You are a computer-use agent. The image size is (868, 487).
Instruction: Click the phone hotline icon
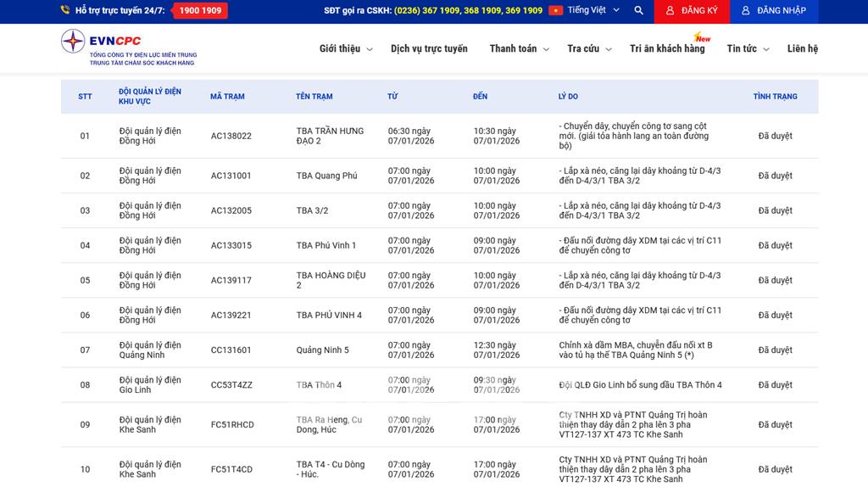pos(65,11)
